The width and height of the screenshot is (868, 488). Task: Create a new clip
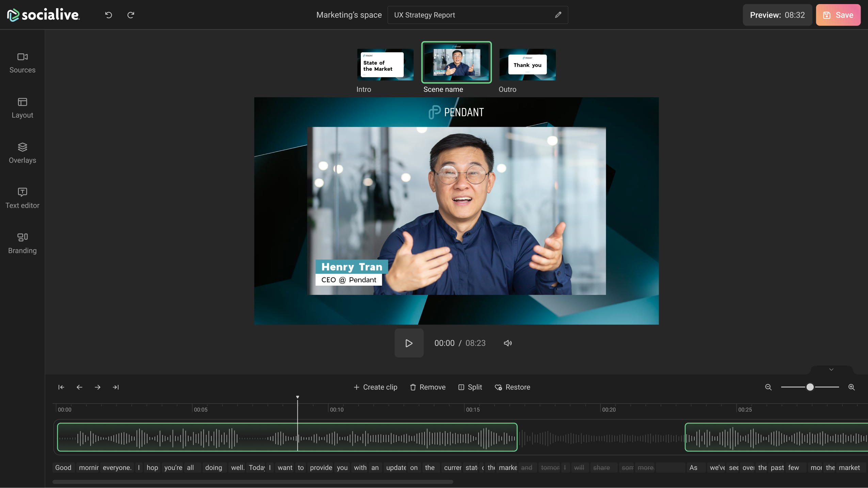pyautogui.click(x=375, y=387)
